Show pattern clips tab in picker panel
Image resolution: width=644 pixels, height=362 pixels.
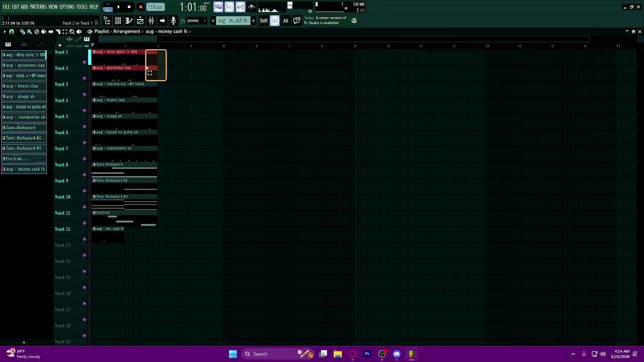coord(8,44)
